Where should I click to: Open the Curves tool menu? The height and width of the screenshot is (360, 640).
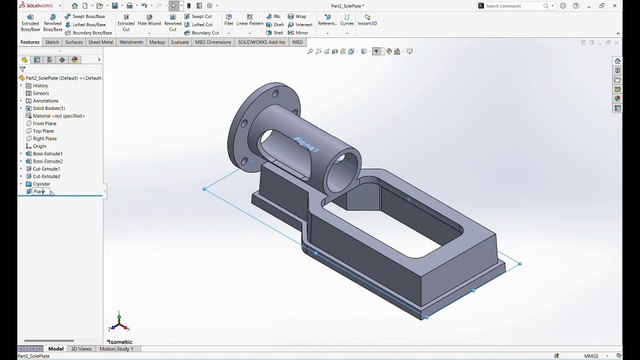click(347, 20)
